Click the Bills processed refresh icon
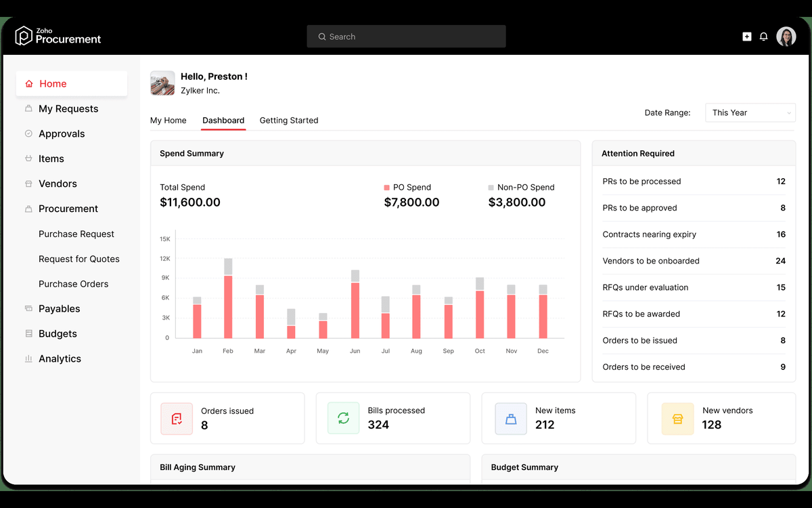The height and width of the screenshot is (508, 812). coord(343,419)
